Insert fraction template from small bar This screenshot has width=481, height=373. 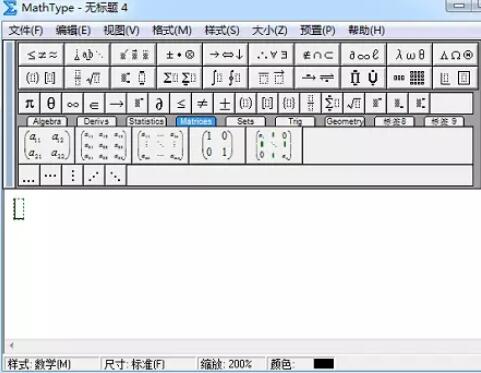[x=310, y=104]
